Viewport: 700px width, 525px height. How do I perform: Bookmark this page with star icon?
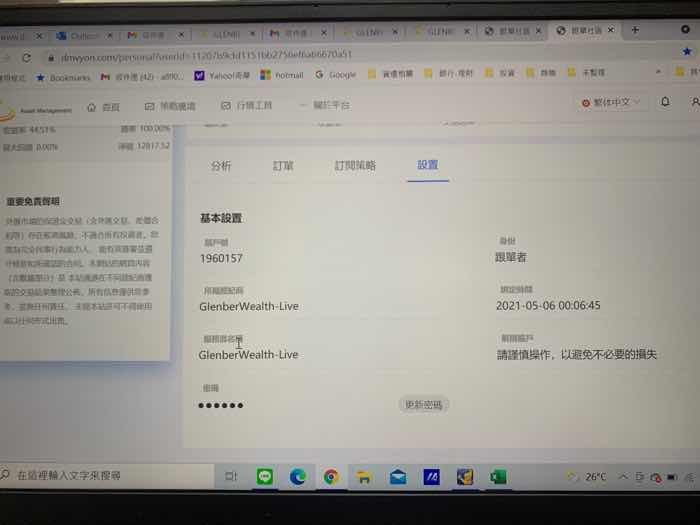click(687, 52)
